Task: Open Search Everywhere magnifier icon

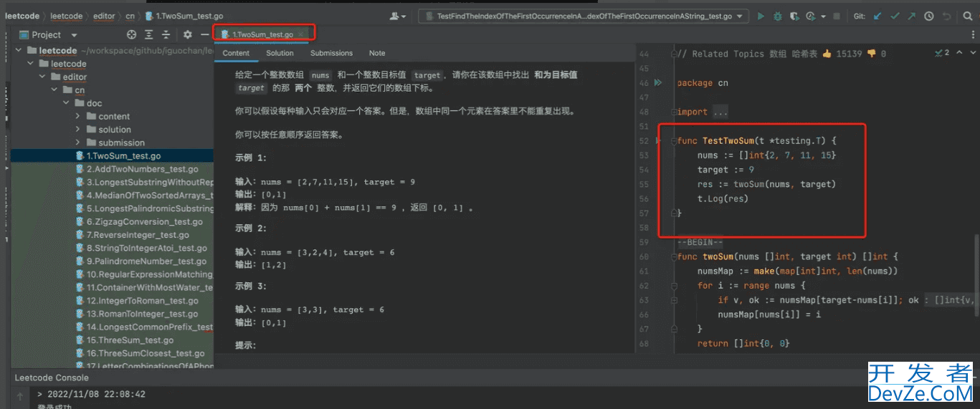Action: 967,16
